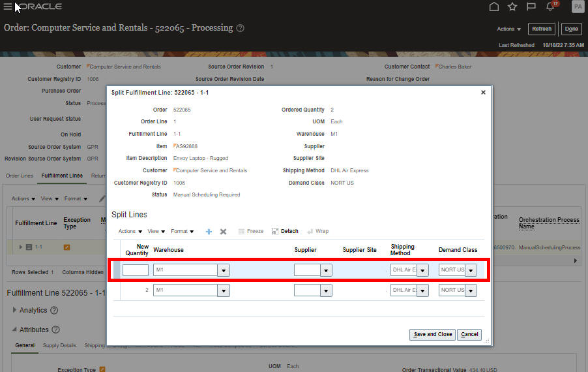Select Fulfillment Lines tab
The width and height of the screenshot is (588, 372).
tap(62, 176)
